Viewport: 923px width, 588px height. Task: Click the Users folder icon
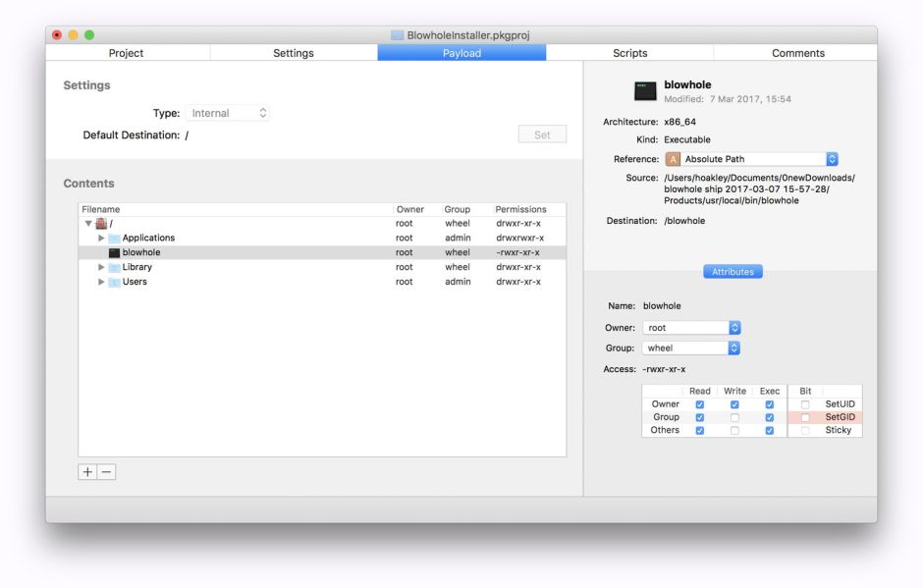coord(114,282)
